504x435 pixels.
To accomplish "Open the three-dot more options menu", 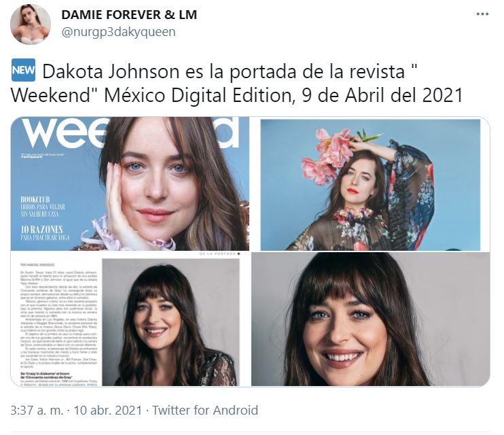I will [482, 14].
